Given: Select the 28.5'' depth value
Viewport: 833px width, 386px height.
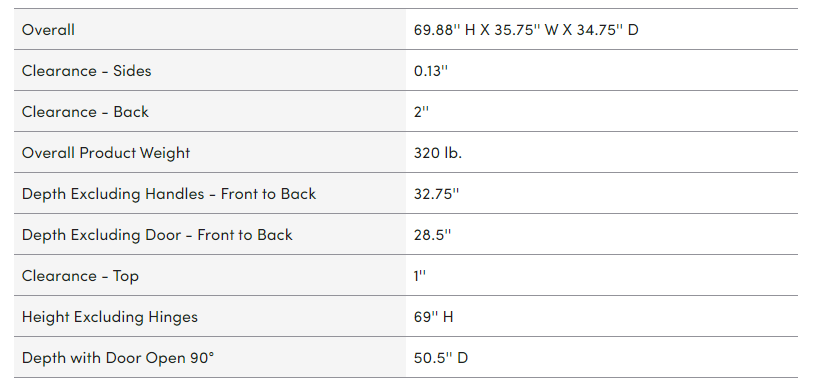Looking at the screenshot, I should [432, 235].
